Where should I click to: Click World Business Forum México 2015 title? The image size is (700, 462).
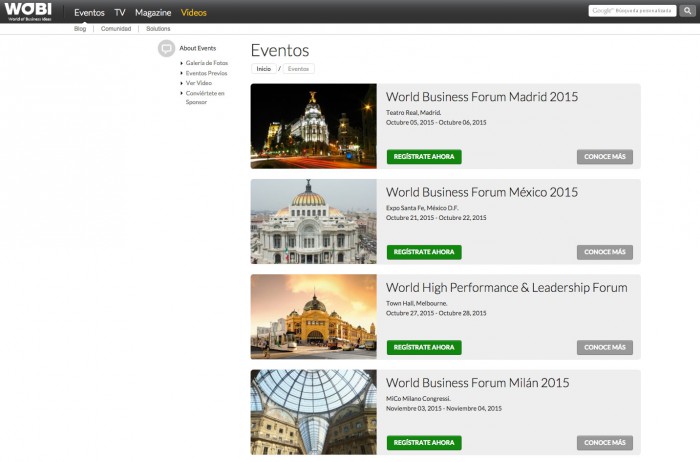[x=482, y=192]
